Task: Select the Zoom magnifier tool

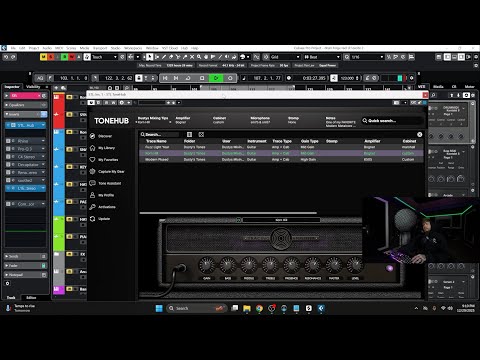Action: tap(199, 57)
